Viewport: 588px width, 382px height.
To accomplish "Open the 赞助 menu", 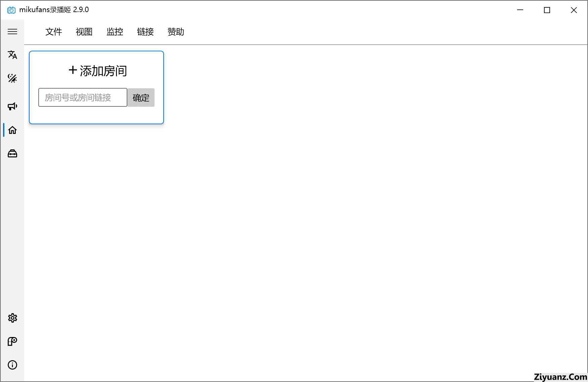I will click(x=176, y=32).
